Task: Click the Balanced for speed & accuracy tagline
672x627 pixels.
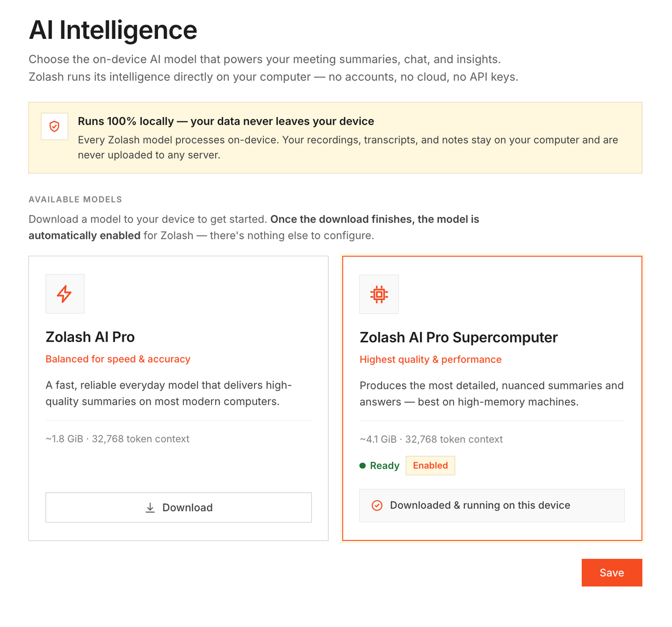Action: coord(118,359)
